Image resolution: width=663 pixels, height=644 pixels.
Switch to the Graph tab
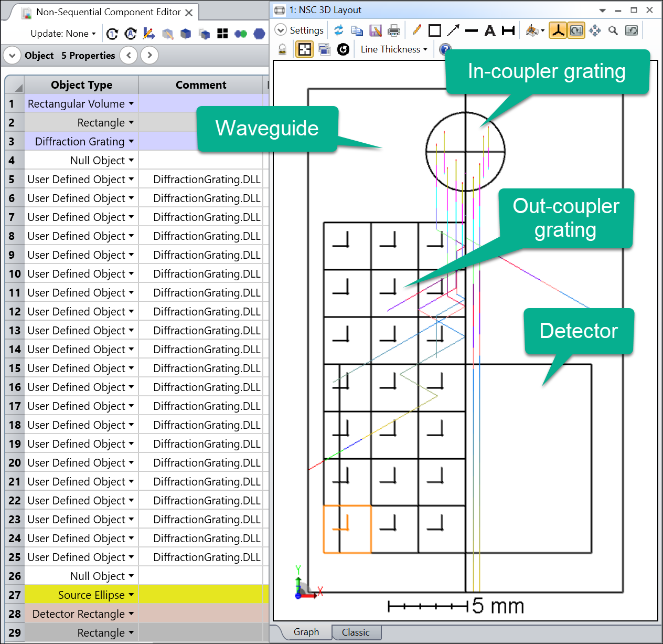pyautogui.click(x=306, y=632)
